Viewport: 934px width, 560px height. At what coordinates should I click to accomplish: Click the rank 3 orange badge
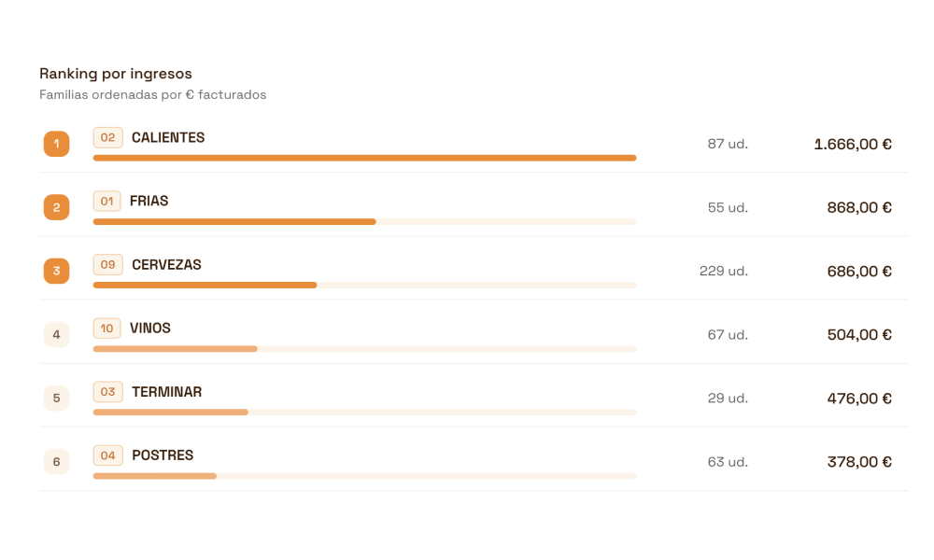[x=57, y=271]
